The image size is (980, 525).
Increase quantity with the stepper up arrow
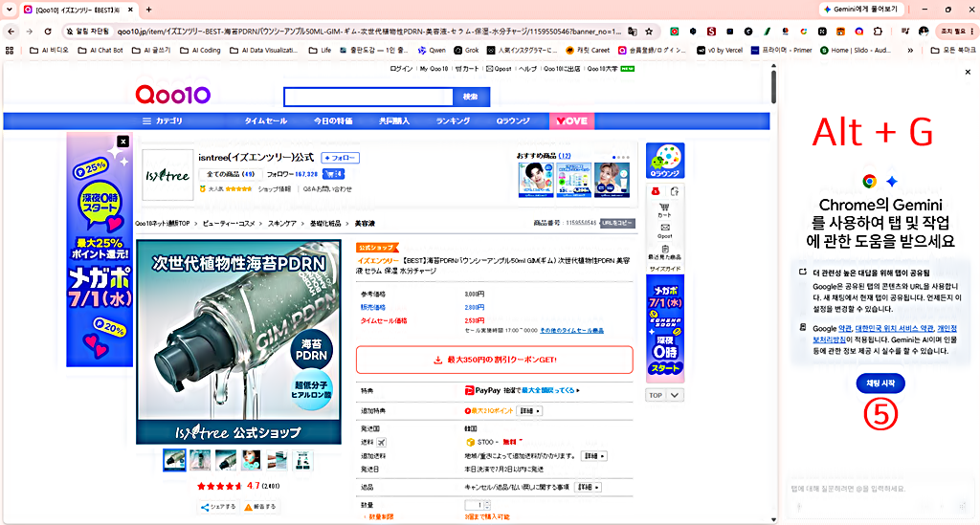(487, 502)
